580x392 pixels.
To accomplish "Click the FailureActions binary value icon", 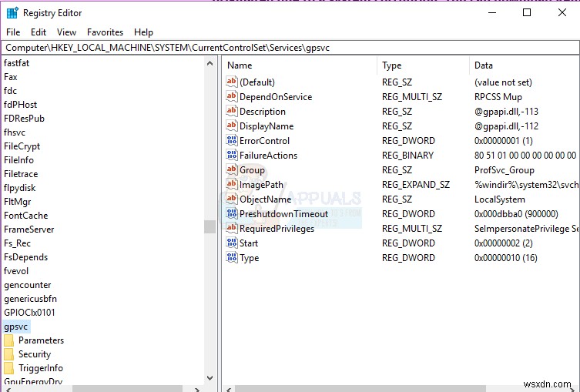I will tap(232, 155).
